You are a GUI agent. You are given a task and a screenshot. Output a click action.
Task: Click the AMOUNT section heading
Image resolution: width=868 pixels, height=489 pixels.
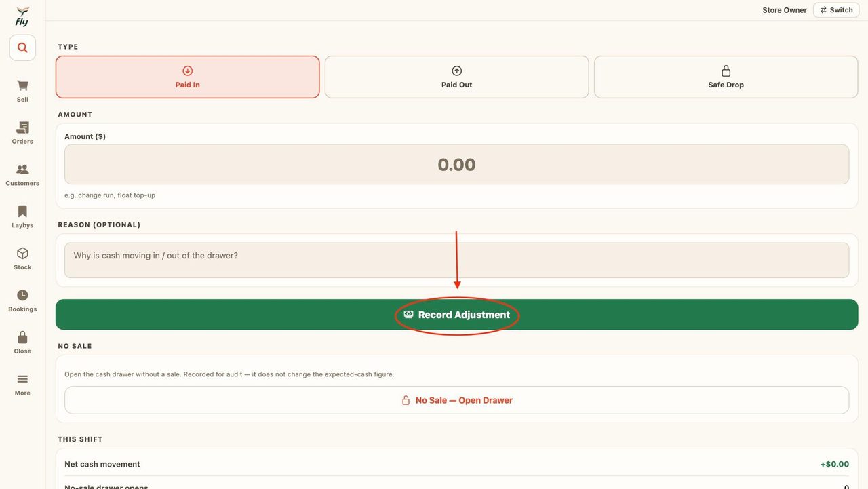click(75, 115)
